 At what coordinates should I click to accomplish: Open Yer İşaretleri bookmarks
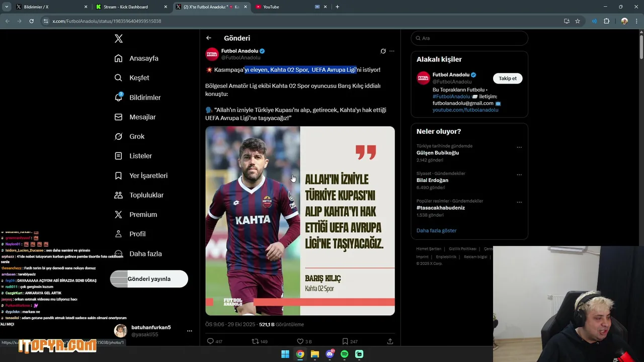coord(141,175)
